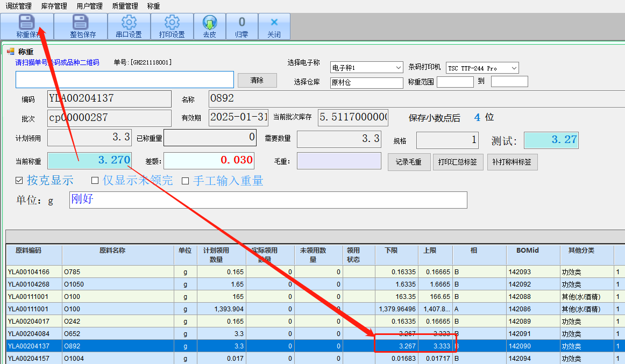This screenshot has width=625, height=364.
Task: Click the 归零 zero icon
Action: 242,23
